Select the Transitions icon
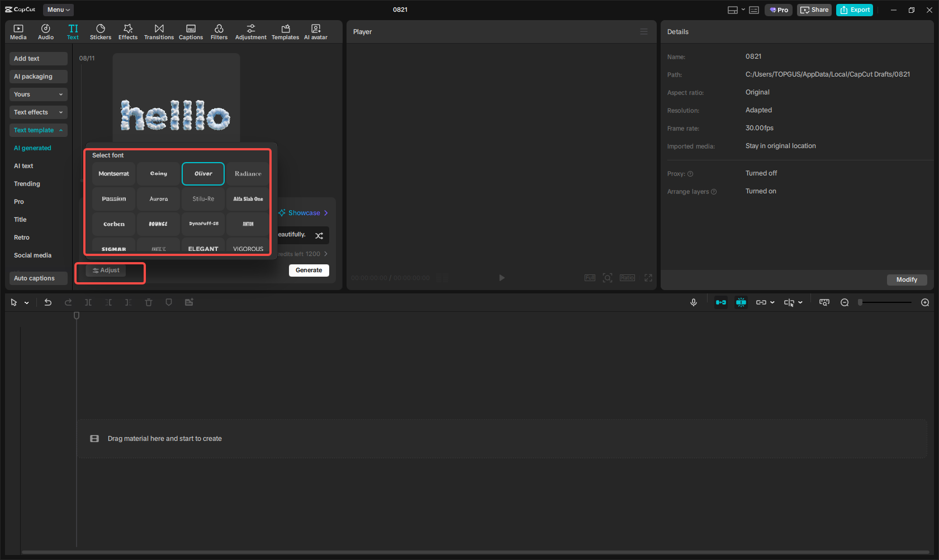The width and height of the screenshot is (939, 560). (x=159, y=31)
